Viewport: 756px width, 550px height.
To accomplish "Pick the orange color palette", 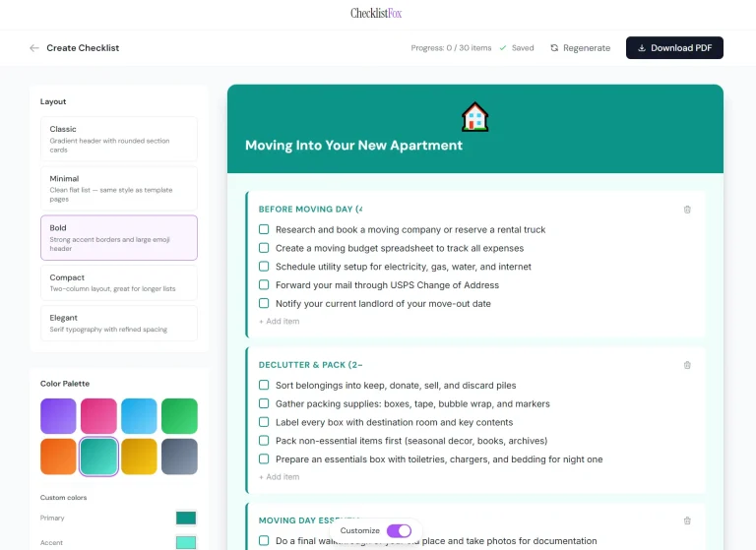I will tap(58, 457).
